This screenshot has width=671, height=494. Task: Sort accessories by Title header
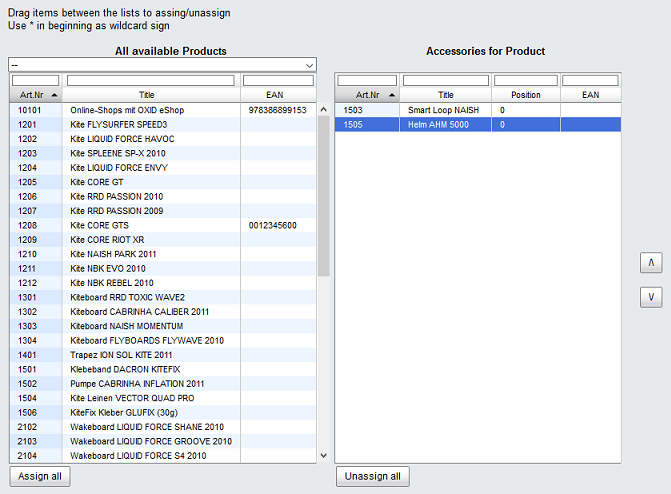point(446,95)
